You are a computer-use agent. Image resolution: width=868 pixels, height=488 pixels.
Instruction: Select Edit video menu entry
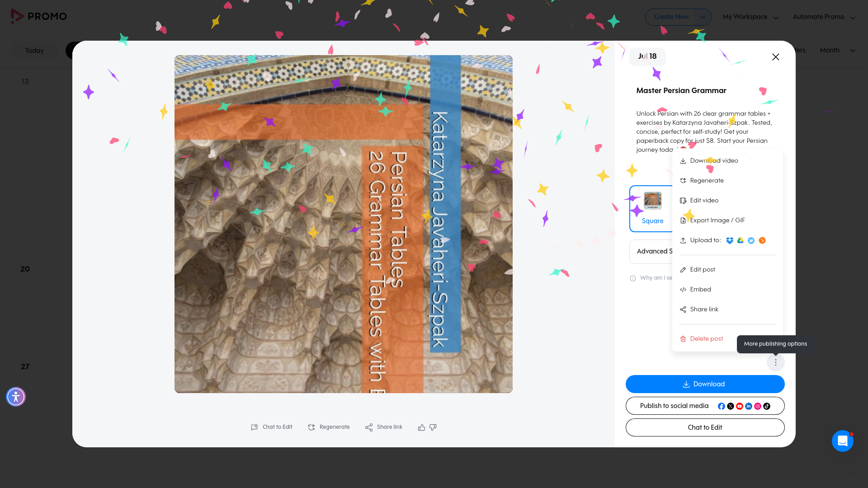click(727, 201)
